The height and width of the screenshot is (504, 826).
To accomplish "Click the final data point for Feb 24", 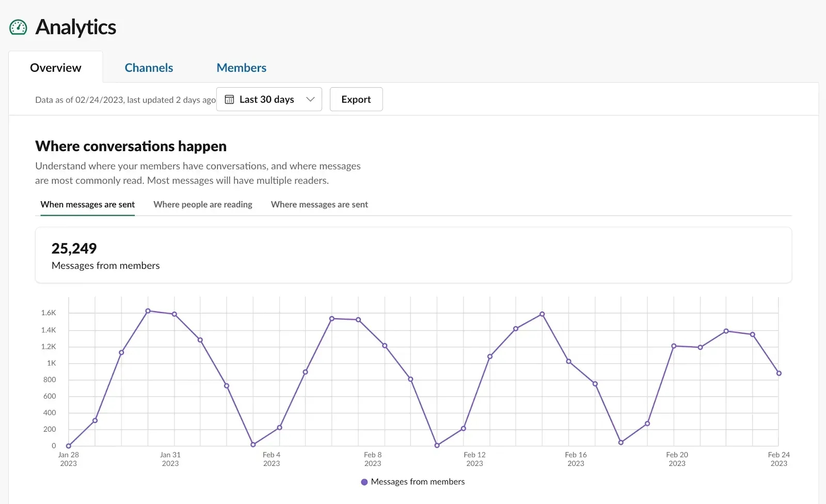I will tap(779, 373).
